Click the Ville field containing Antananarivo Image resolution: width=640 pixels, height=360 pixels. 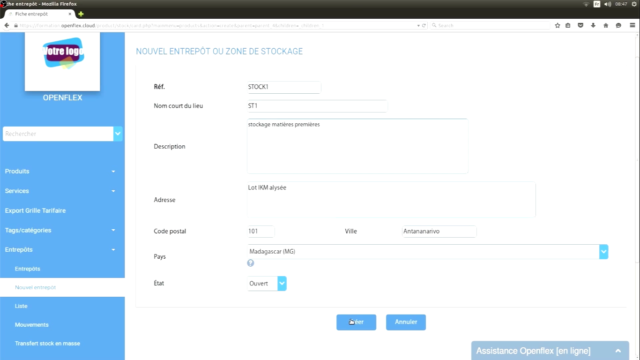click(x=439, y=231)
